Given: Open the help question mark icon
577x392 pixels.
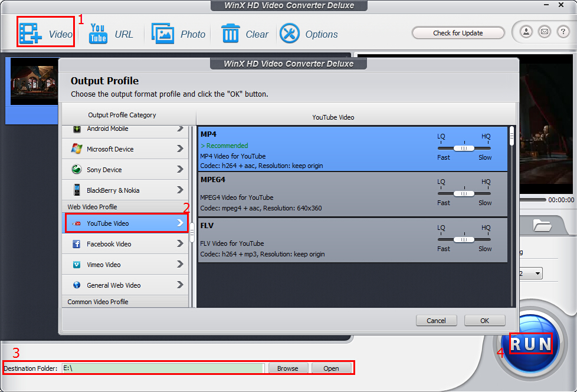Looking at the screenshot, I should point(563,32).
